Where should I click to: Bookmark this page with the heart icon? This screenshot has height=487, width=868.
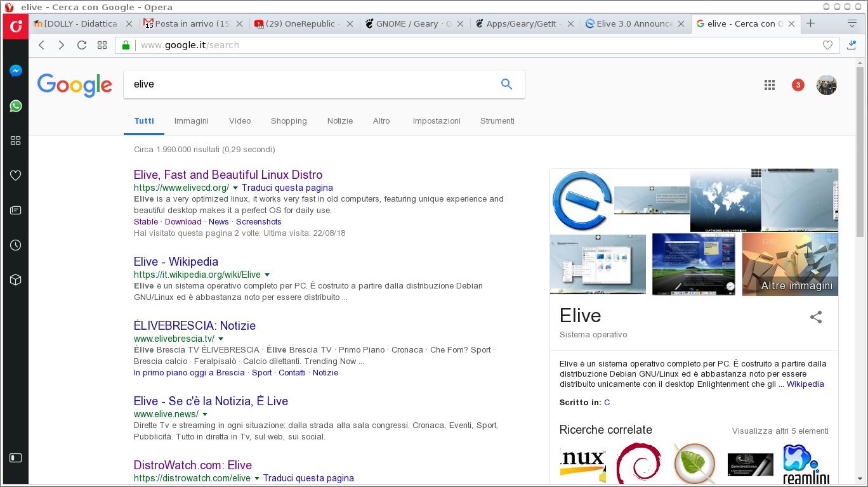(x=827, y=45)
